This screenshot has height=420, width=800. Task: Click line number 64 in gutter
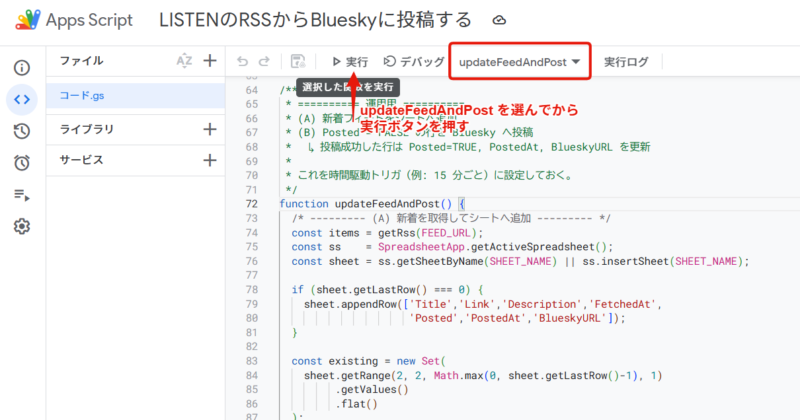click(x=252, y=90)
